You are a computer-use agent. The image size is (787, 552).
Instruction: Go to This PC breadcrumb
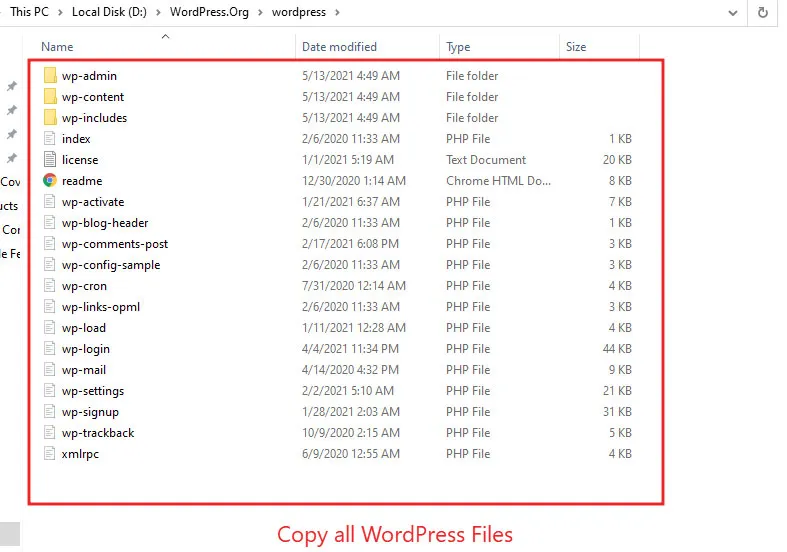click(x=30, y=12)
